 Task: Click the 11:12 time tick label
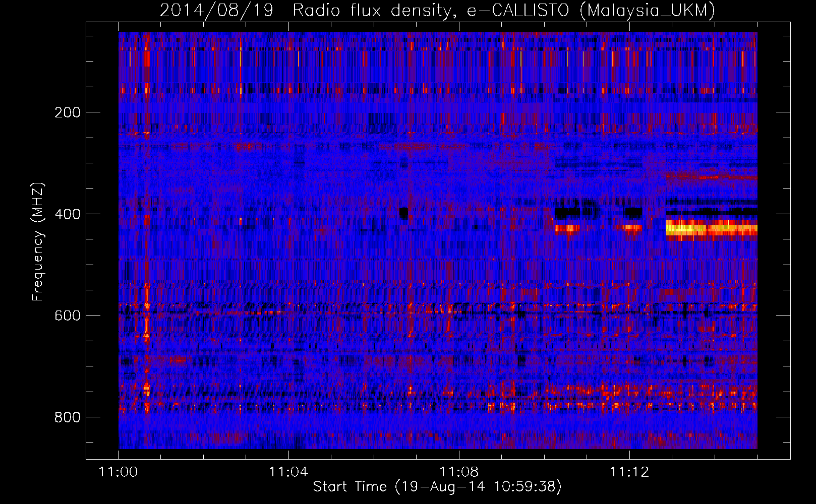[x=629, y=472]
